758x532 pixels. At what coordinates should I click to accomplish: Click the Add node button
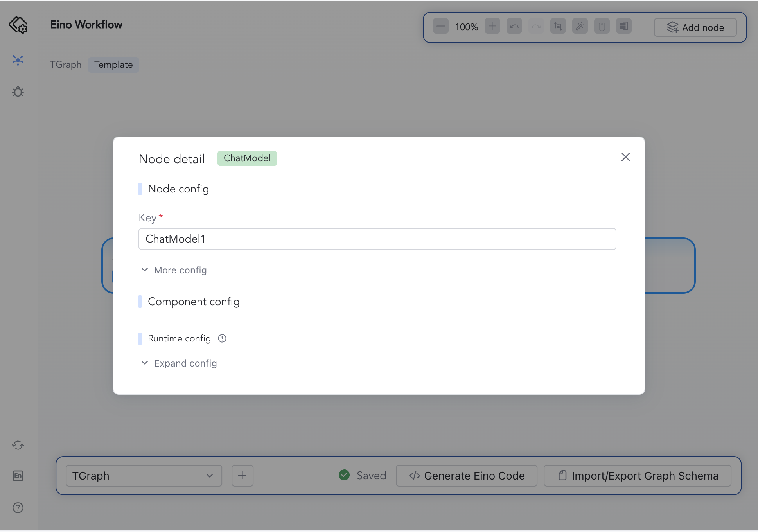(695, 27)
